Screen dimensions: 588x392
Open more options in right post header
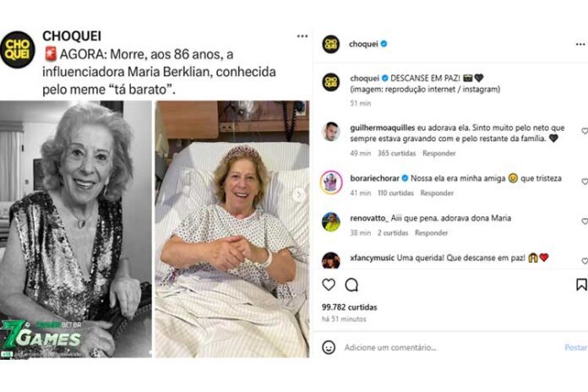[x=580, y=44]
